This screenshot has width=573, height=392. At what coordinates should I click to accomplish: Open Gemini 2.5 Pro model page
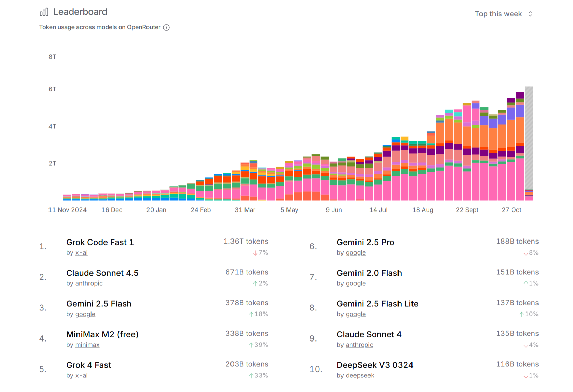(365, 242)
